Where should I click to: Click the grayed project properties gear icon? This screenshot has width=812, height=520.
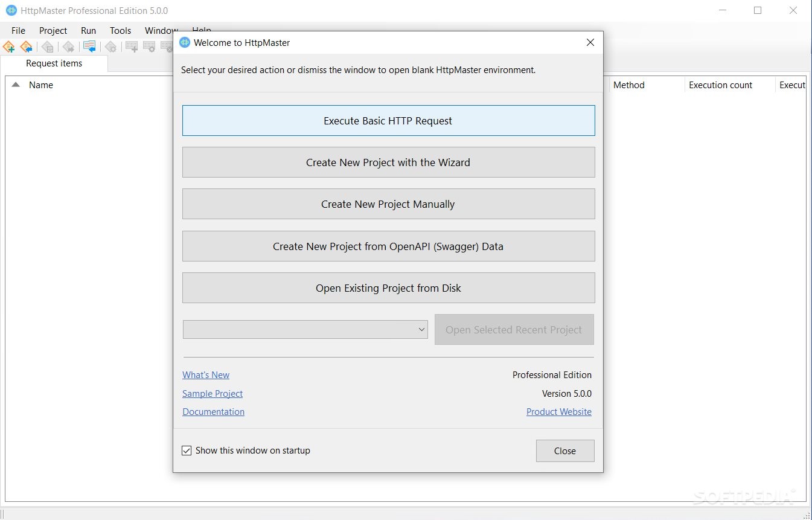(x=110, y=47)
